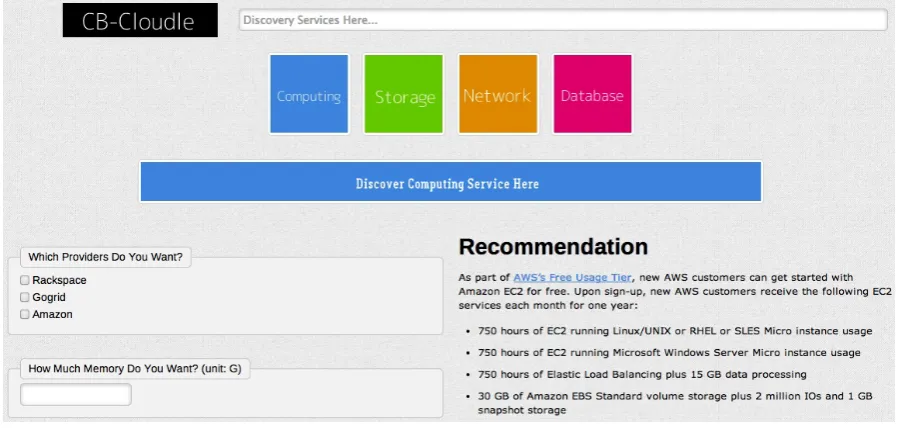Check the Gogrid provider checkbox

(25, 298)
